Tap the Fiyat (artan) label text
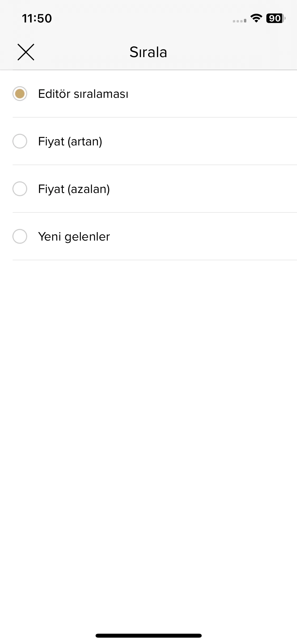 (x=70, y=141)
